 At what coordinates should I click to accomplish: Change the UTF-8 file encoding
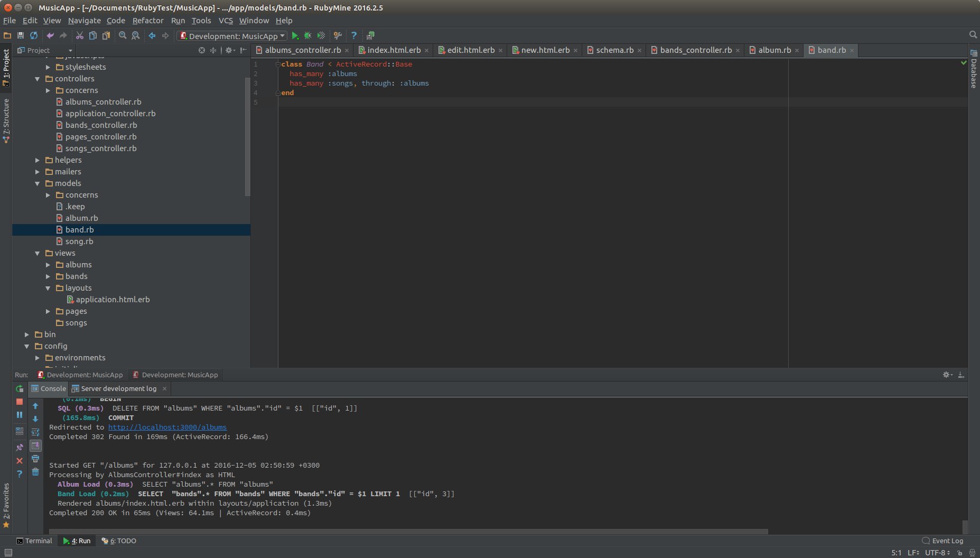(937, 553)
